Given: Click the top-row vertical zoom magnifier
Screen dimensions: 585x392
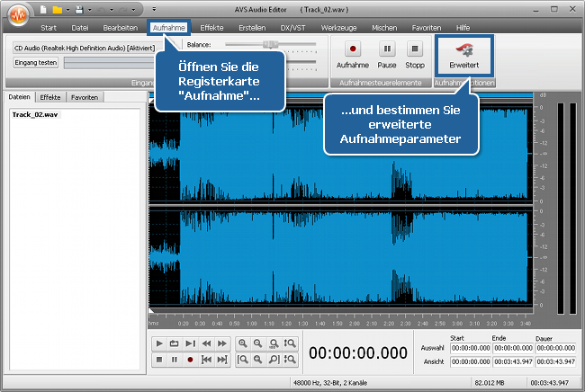Looking at the screenshot, I should [x=290, y=343].
